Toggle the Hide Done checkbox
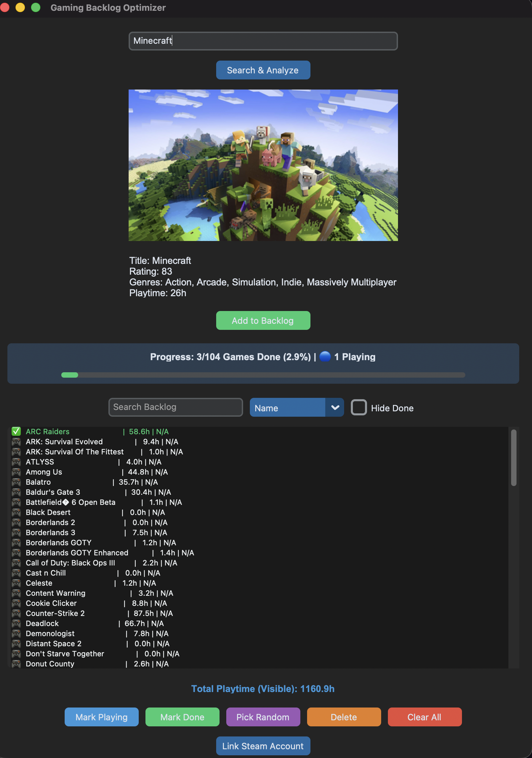532x758 pixels. [x=359, y=407]
